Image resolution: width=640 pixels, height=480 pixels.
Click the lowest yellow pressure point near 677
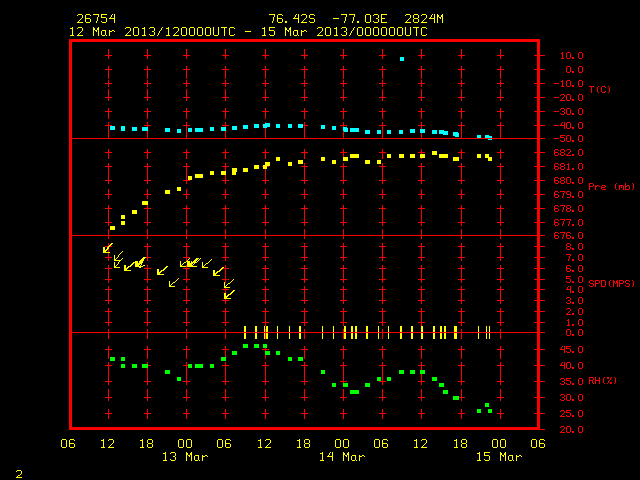[113, 228]
